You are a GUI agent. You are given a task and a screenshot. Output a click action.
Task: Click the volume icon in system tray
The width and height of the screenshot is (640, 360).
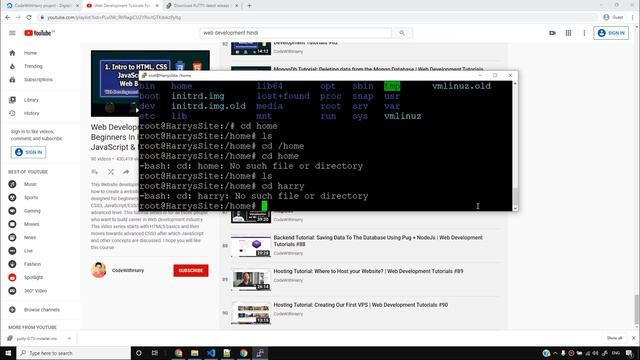[596, 353]
